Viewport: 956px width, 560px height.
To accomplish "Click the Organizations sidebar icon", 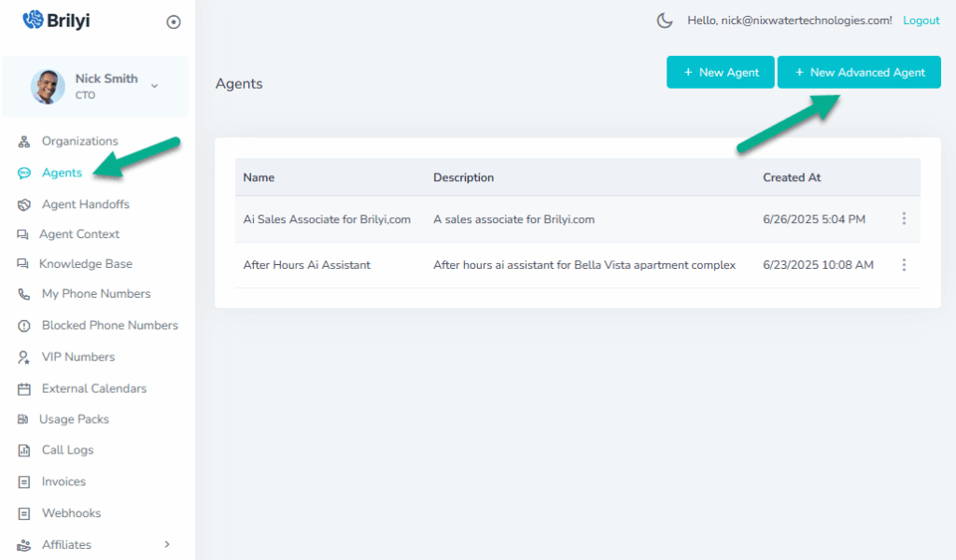I will [24, 142].
